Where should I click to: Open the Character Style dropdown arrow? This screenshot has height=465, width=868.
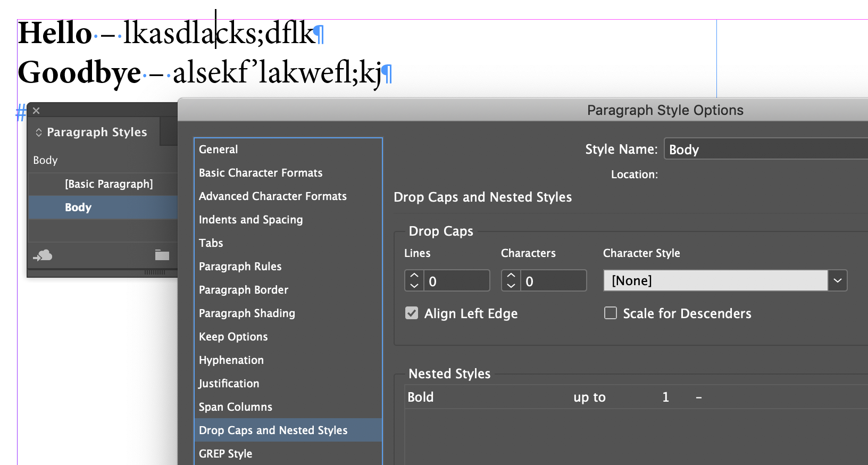[837, 281]
